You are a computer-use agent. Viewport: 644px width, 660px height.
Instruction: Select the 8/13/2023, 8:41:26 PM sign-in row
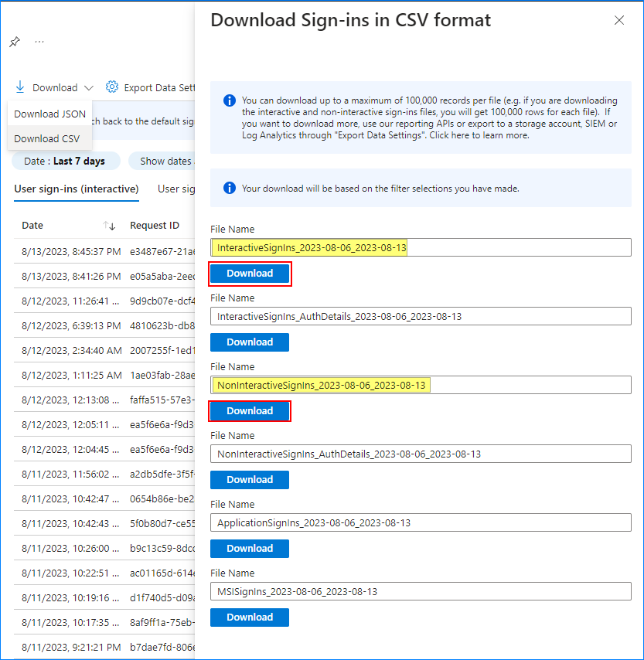(104, 276)
